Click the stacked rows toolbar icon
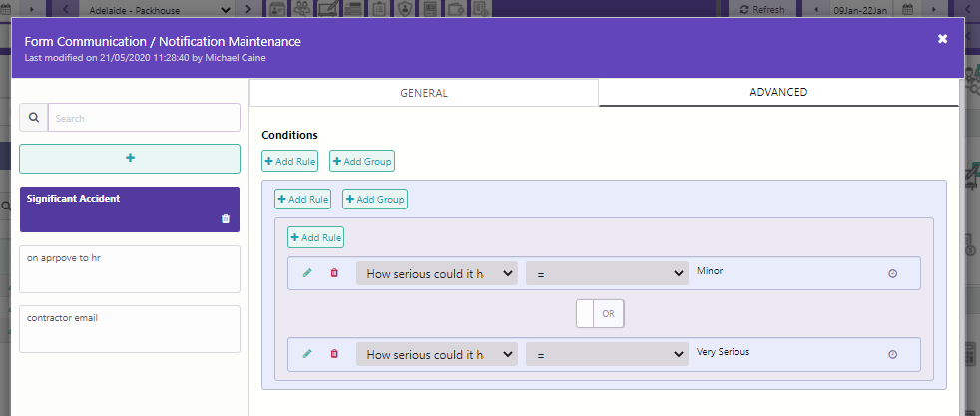 [353, 9]
